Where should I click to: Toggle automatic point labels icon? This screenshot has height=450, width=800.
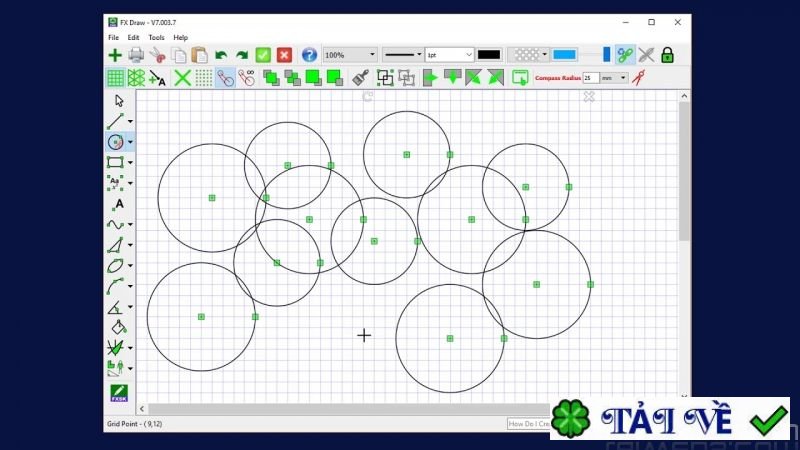(158, 78)
